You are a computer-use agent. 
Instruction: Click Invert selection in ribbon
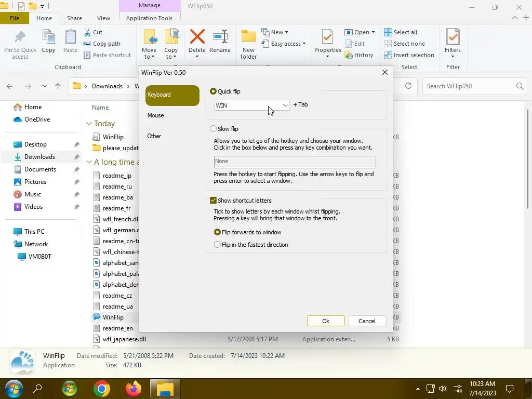409,55
